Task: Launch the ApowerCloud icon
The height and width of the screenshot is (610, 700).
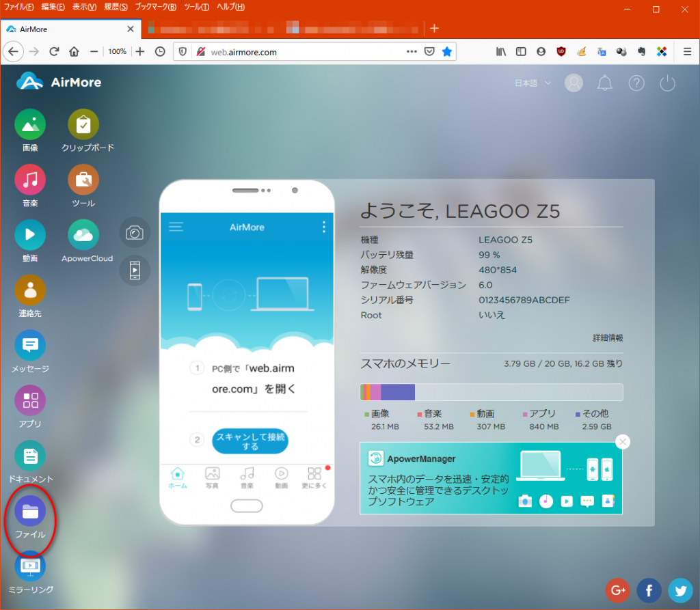Action: point(83,235)
